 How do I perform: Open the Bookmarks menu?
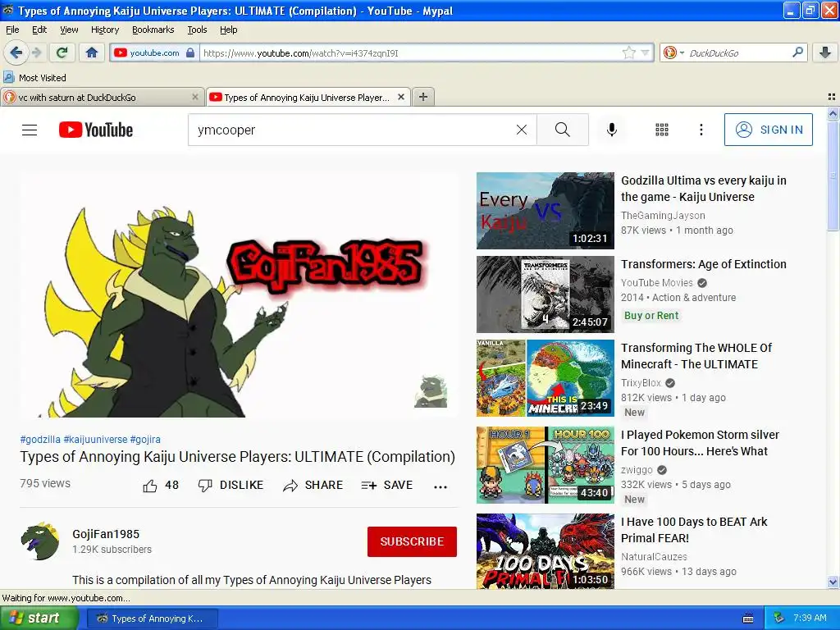coord(153,30)
